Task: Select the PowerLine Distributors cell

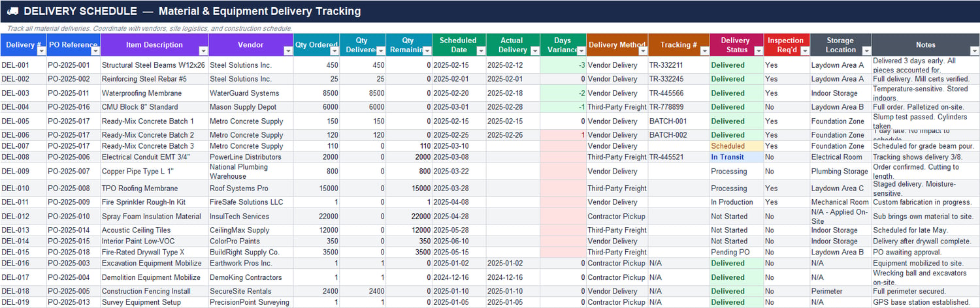Action: [251, 157]
